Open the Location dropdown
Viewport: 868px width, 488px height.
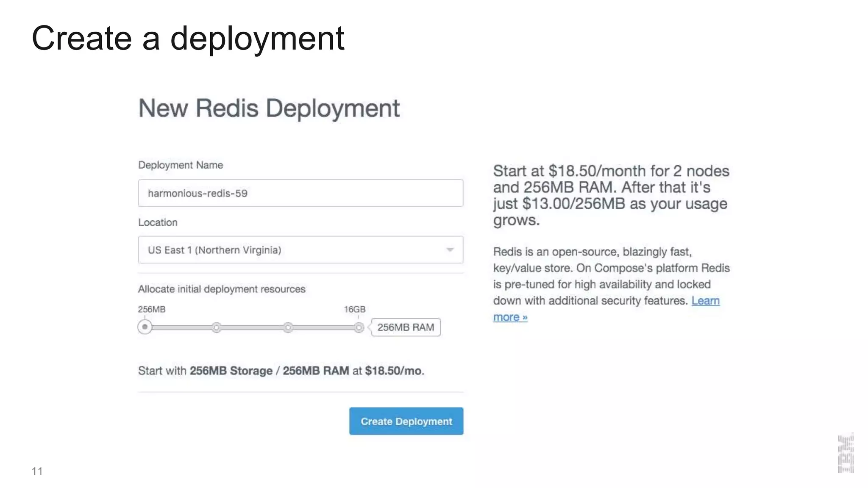tap(300, 250)
